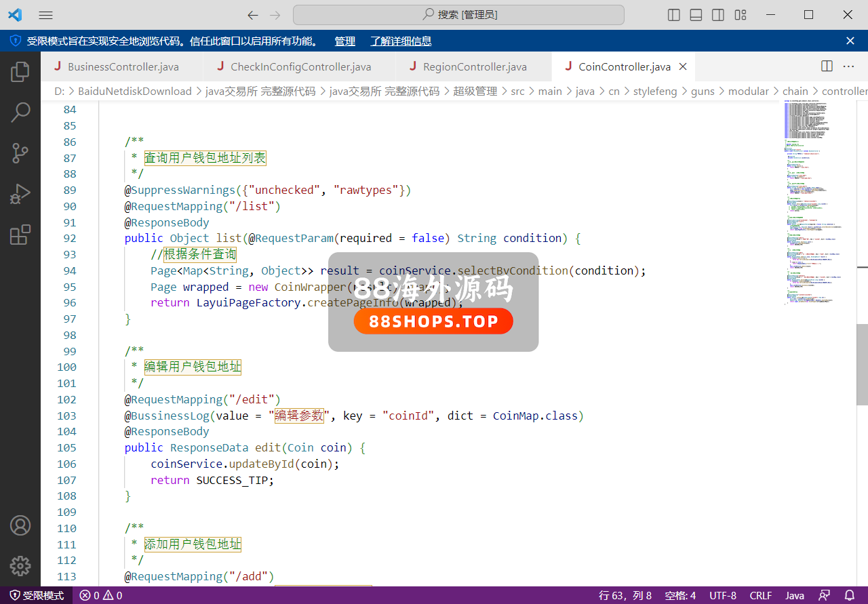The image size is (868, 604).
Task: Switch to the RegionController.java tab
Action: pyautogui.click(x=474, y=67)
